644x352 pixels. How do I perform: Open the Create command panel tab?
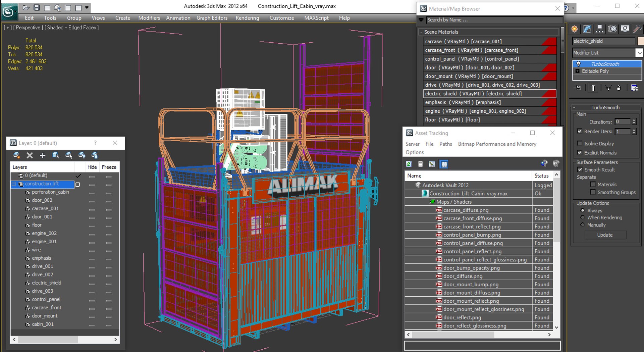tap(575, 29)
